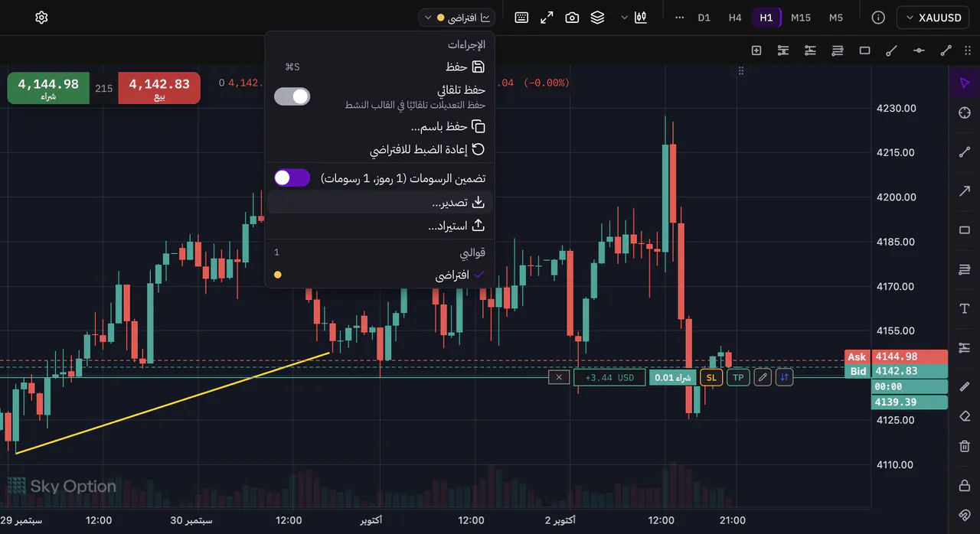Take a chart snapshot with camera icon
This screenshot has height=534, width=980.
[x=572, y=18]
